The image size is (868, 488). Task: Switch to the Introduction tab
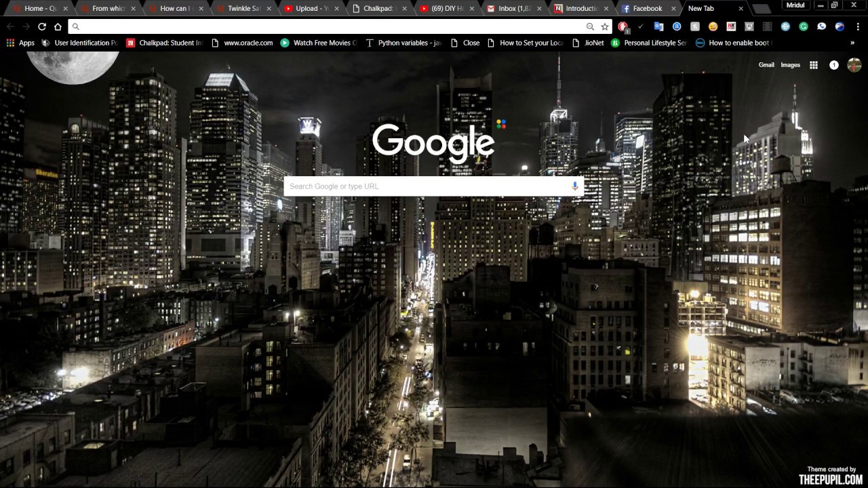click(581, 9)
